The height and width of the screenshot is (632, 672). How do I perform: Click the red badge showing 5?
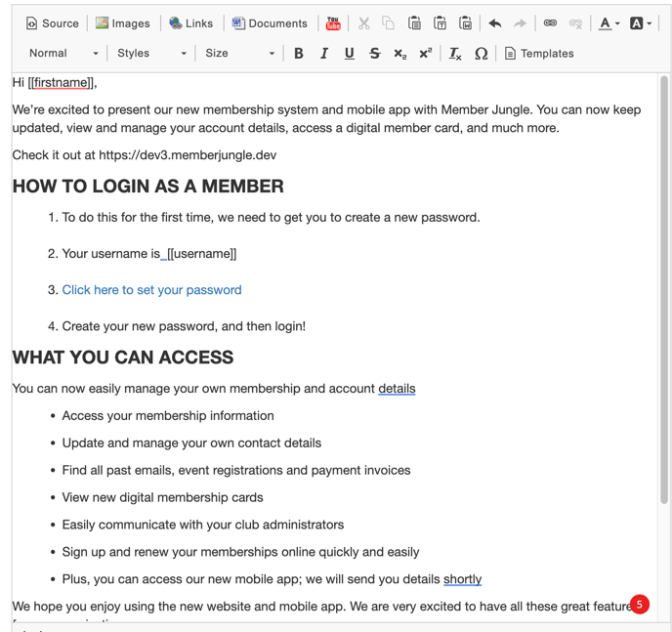(640, 604)
